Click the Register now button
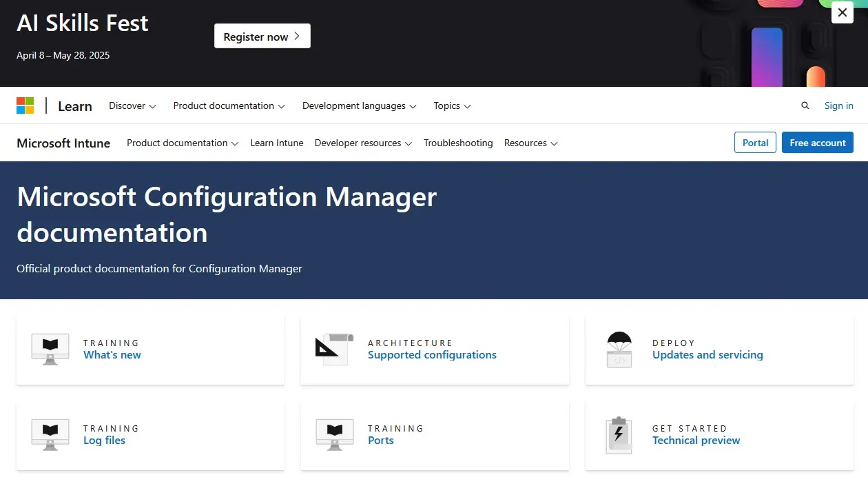 pos(262,36)
